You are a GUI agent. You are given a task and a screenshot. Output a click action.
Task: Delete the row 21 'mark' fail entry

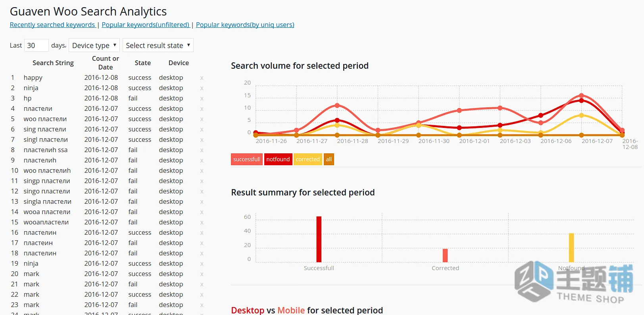coord(202,284)
